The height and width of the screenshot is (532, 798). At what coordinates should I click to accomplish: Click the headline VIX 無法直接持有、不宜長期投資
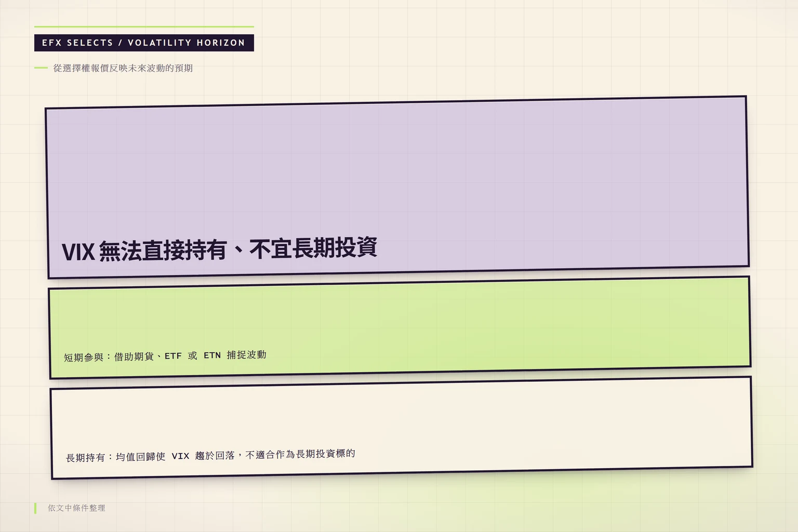click(x=219, y=249)
